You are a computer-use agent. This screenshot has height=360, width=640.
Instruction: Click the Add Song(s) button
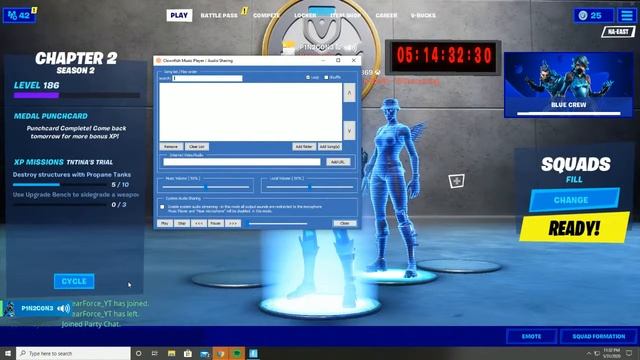coord(330,147)
